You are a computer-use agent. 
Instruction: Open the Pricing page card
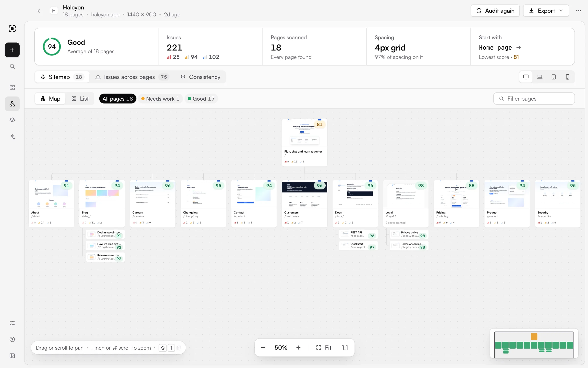pos(456,204)
